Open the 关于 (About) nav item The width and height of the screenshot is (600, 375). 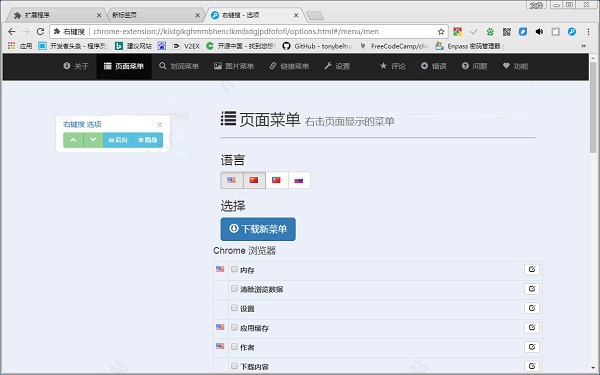click(x=76, y=66)
